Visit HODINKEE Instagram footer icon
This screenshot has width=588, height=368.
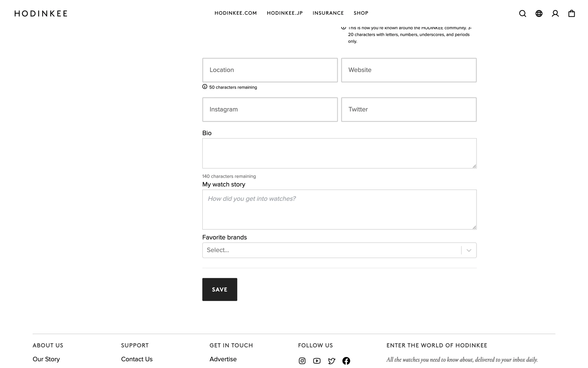(x=302, y=361)
